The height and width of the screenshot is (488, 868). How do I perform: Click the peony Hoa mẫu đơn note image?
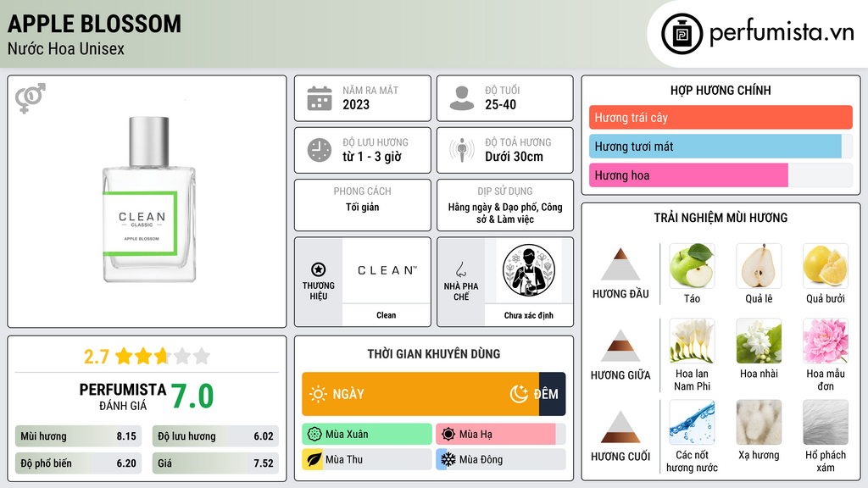pyautogui.click(x=826, y=341)
